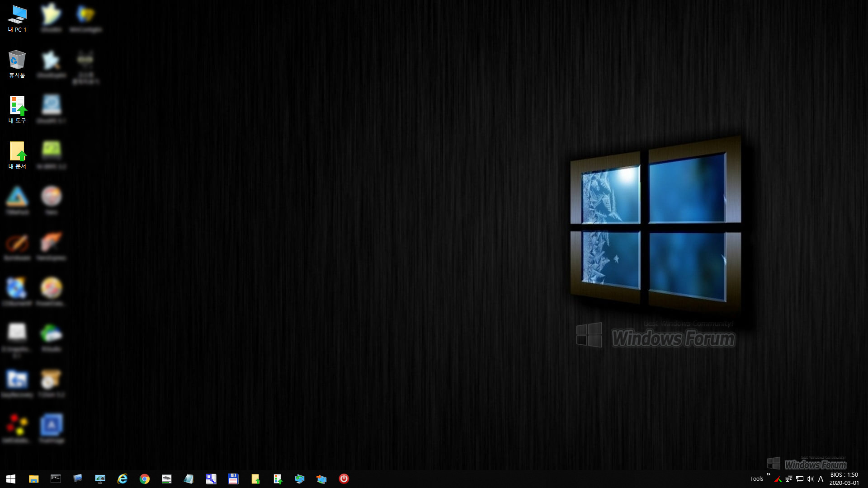Open the yellow document taskbar shortcut
Image resolution: width=868 pixels, height=488 pixels.
(x=255, y=479)
